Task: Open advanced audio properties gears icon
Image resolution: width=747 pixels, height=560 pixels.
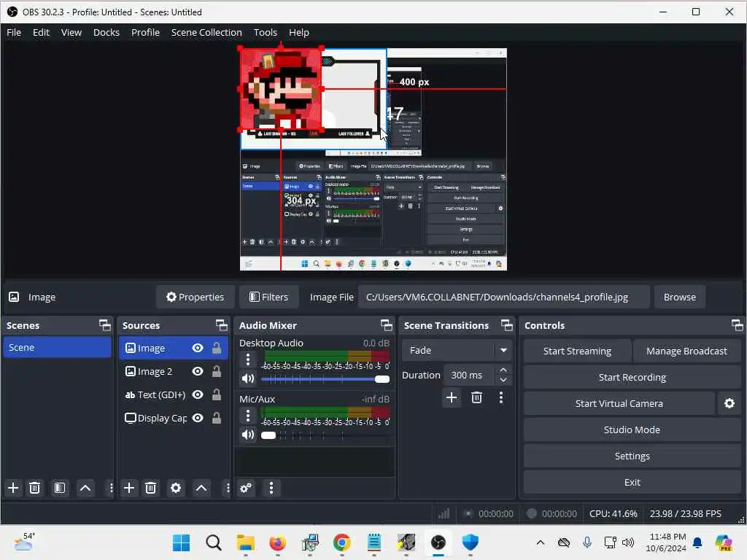Action: [246, 488]
